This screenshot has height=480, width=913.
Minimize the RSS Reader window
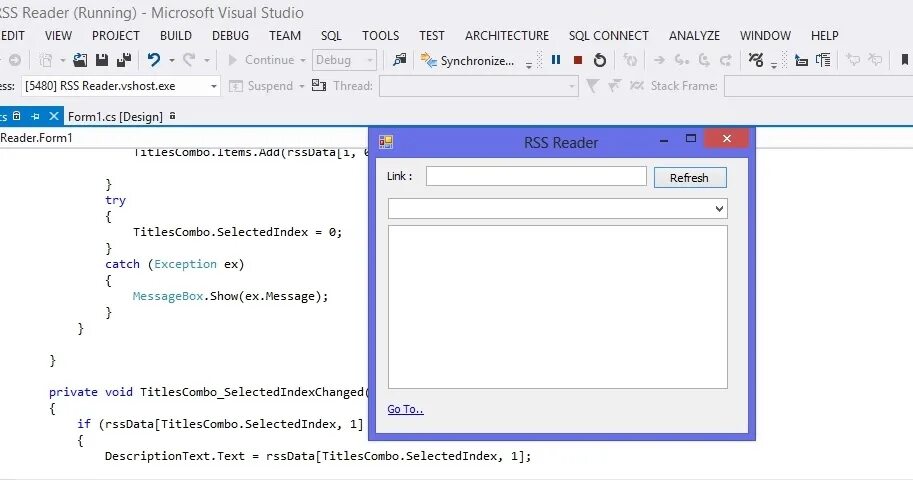(x=664, y=139)
